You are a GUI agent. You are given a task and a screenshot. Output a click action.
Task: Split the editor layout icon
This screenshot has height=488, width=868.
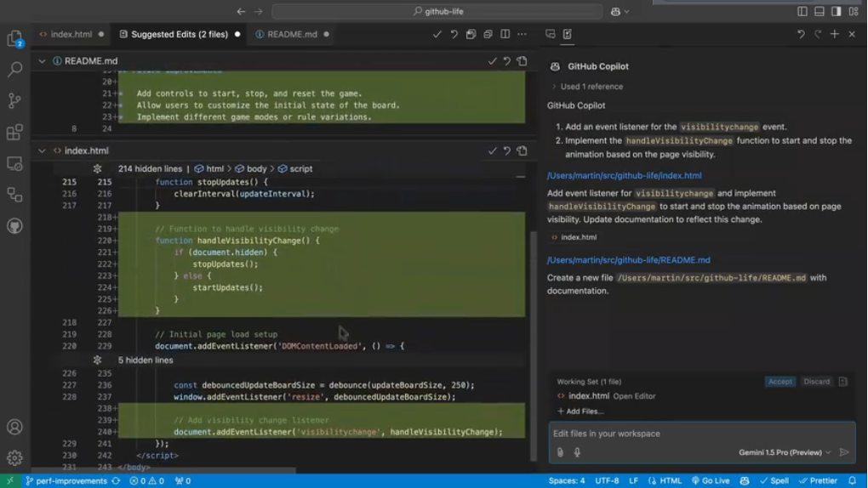click(505, 34)
